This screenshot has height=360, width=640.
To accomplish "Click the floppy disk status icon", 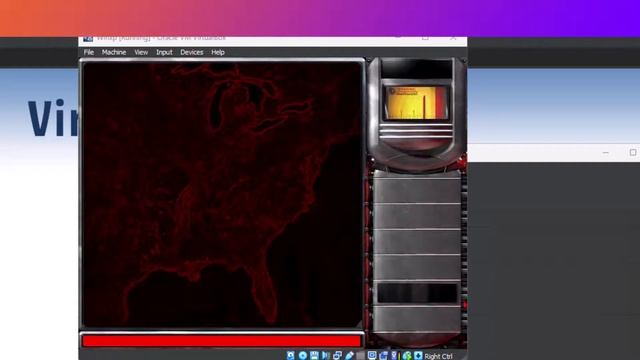I will point(314,355).
